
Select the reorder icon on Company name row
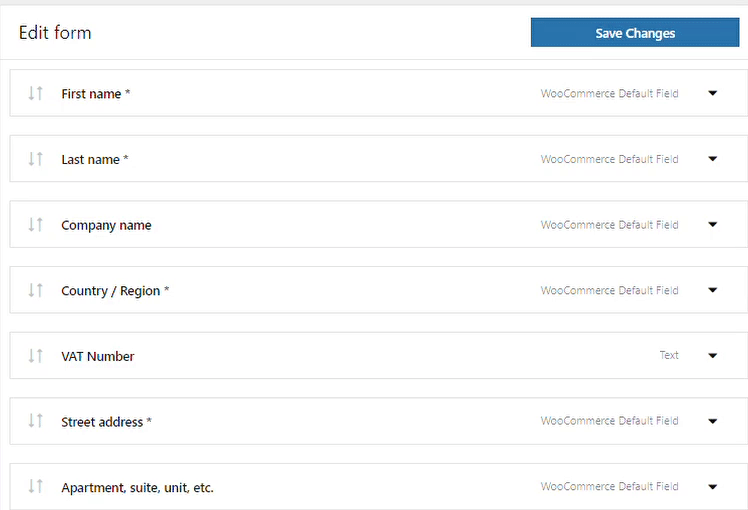tap(35, 224)
